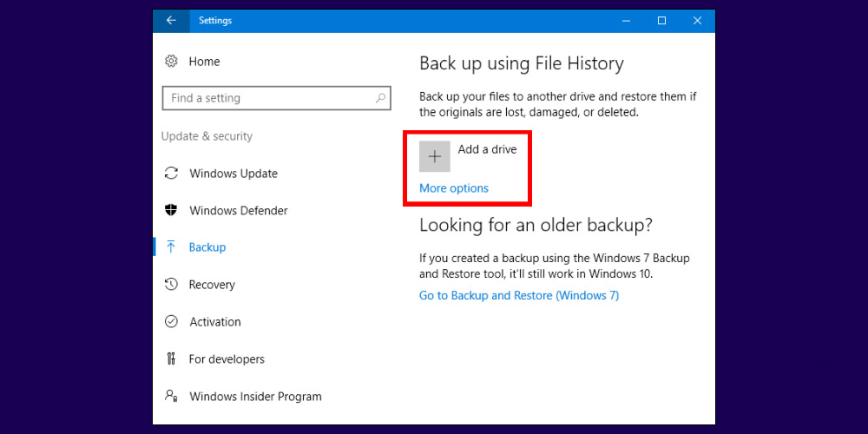
Task: Click the Windows Insider Program person icon
Action: (171, 396)
